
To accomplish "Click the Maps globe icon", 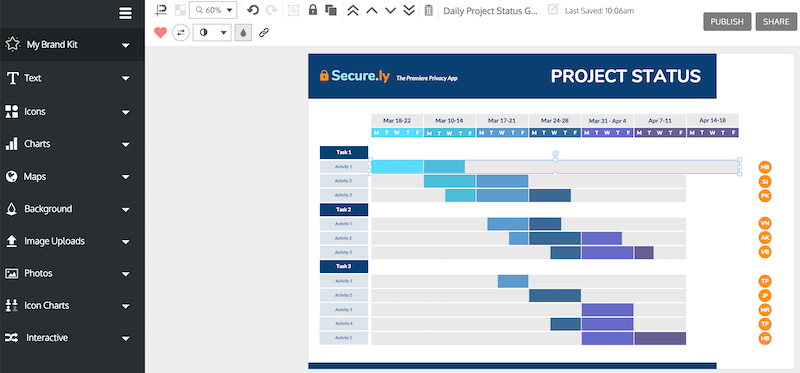I will tap(11, 177).
